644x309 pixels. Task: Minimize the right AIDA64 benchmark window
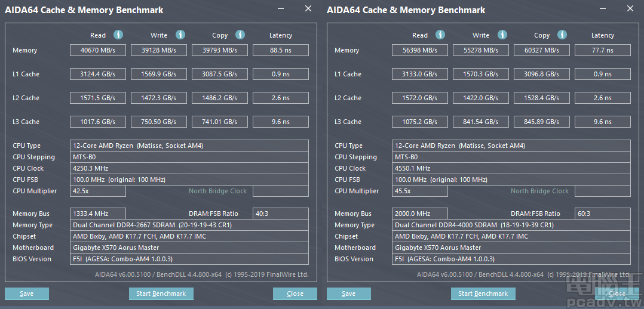[x=603, y=8]
